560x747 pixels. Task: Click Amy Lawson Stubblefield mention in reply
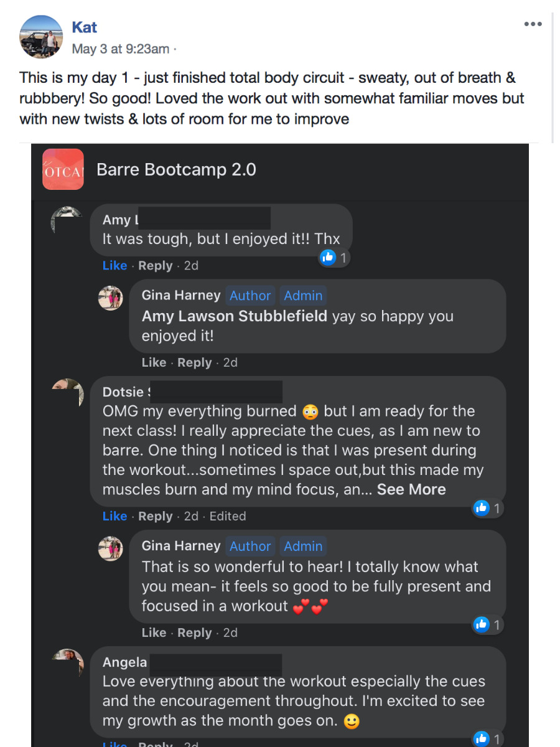pyautogui.click(x=234, y=316)
